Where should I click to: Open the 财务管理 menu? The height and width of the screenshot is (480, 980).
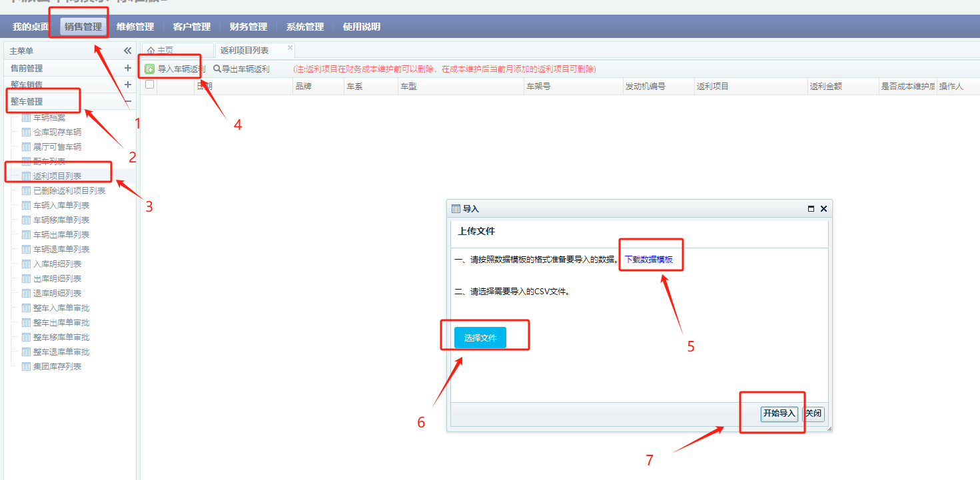coord(248,27)
